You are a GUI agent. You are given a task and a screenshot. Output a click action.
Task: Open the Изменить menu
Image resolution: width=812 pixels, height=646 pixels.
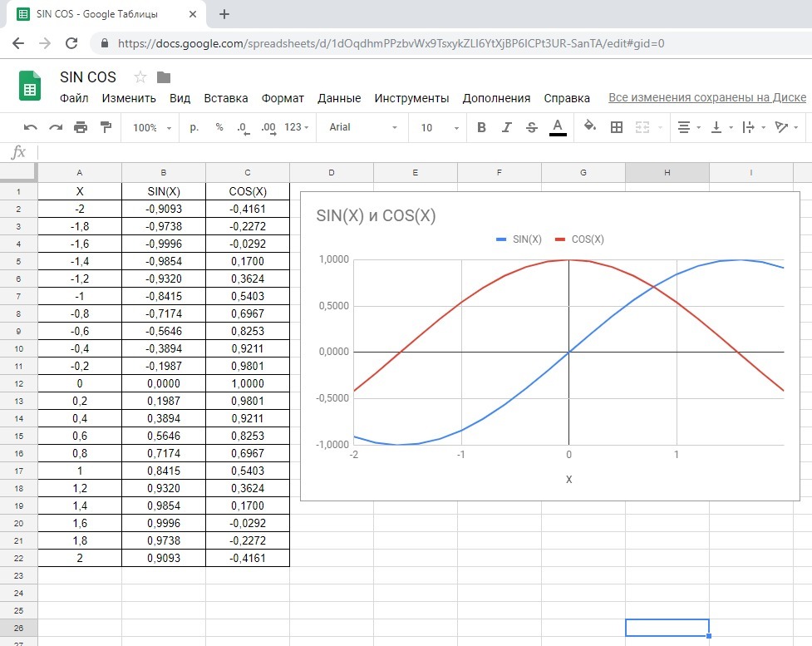point(129,98)
